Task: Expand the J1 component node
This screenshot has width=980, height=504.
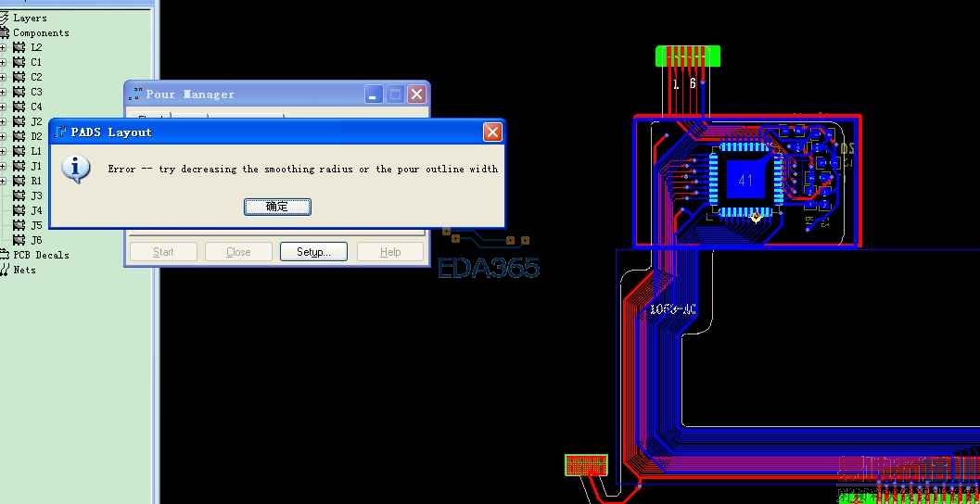Action: pos(3,166)
